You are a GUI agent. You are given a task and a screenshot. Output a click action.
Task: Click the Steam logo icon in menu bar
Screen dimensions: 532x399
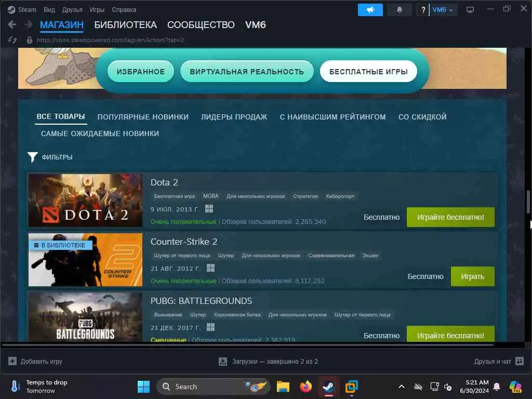[11, 9]
